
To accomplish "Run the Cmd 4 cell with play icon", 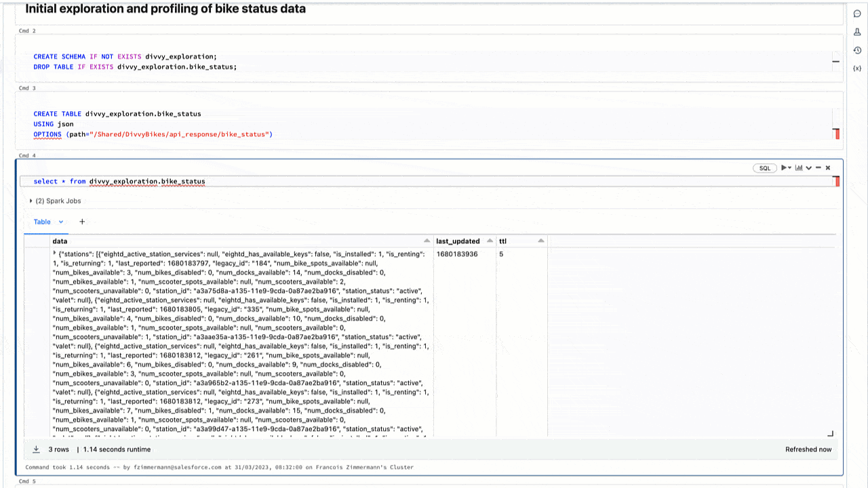I will (784, 167).
